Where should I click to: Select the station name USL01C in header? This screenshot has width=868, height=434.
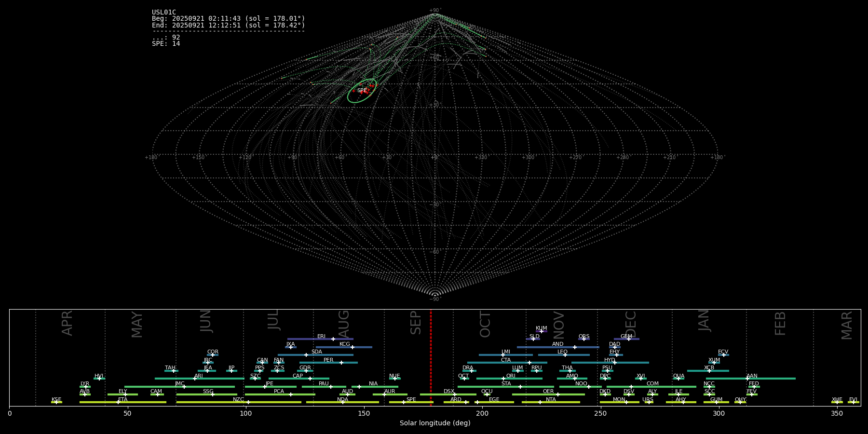click(x=164, y=13)
